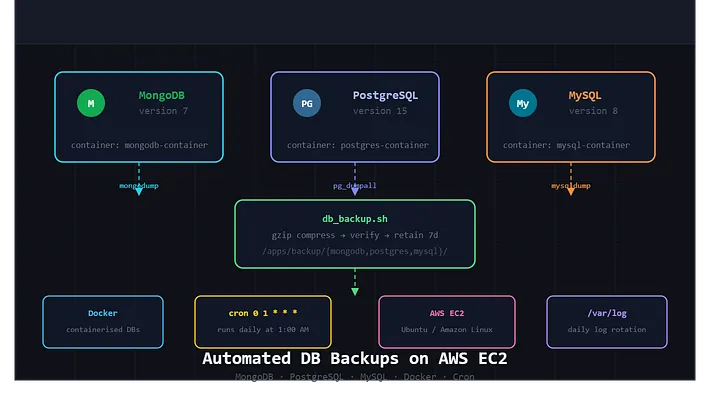This screenshot has height=393, width=720.
Task: Click 'Automated DB Backups on AWS EC2' headline
Action: [354, 358]
